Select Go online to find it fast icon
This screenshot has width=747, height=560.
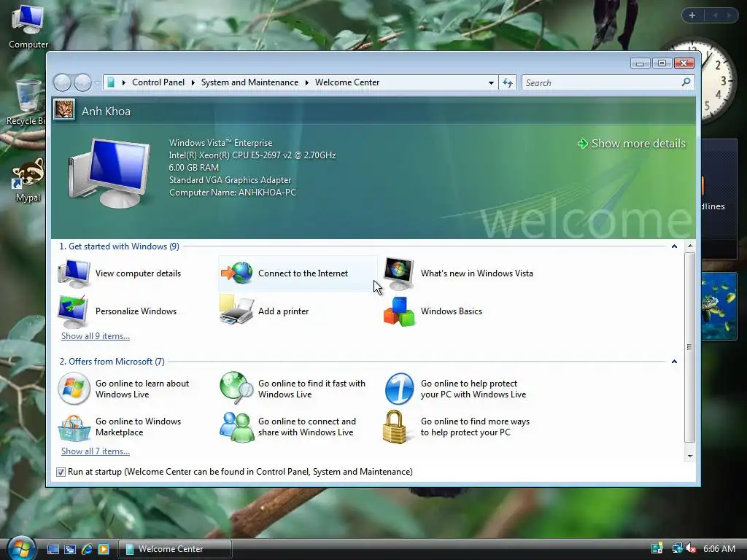coord(236,388)
